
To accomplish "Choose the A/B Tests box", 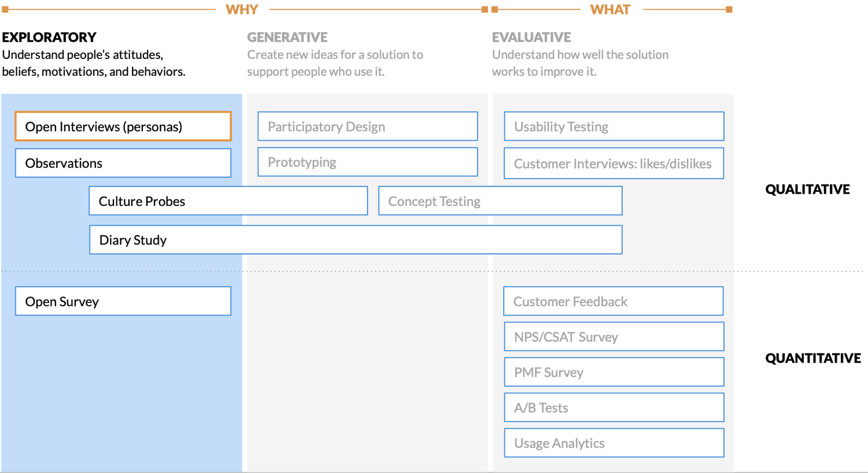I will tap(614, 408).
